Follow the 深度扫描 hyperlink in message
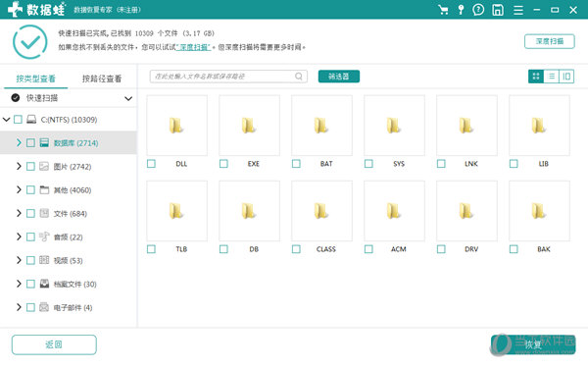This screenshot has height=368, width=588. coord(194,47)
